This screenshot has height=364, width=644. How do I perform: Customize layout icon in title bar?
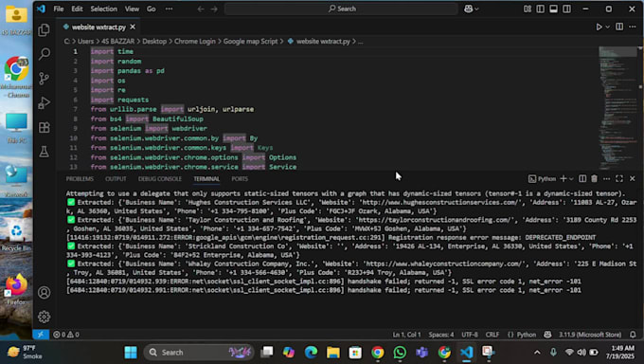(528, 9)
